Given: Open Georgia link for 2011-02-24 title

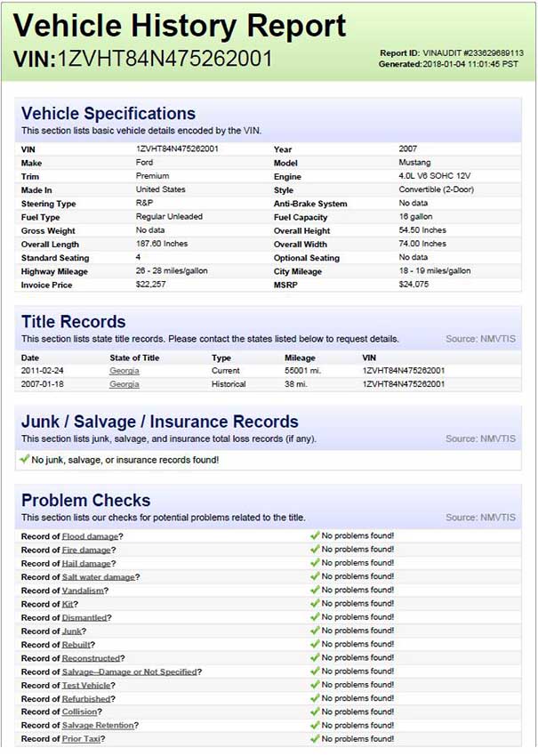Looking at the screenshot, I should (124, 371).
